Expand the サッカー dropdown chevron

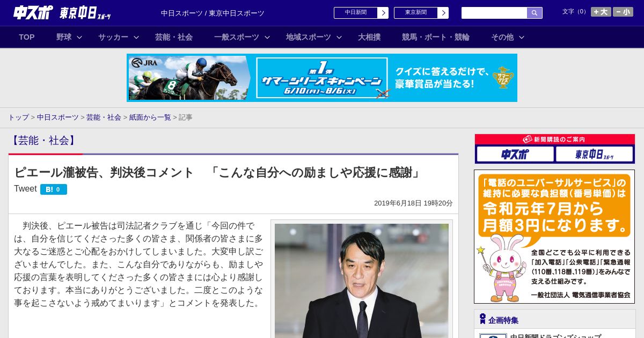click(136, 38)
